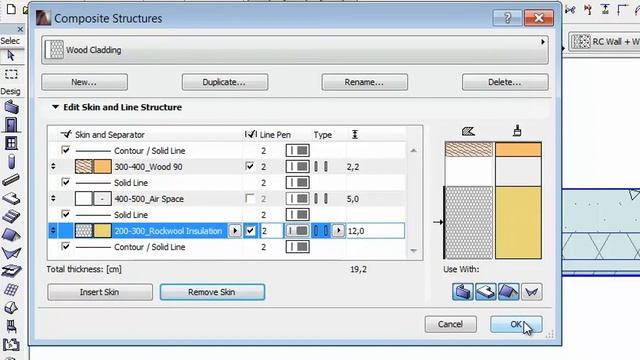Click the Line Pen header checkbox icon
This screenshot has height=360, width=640.
tap(251, 134)
